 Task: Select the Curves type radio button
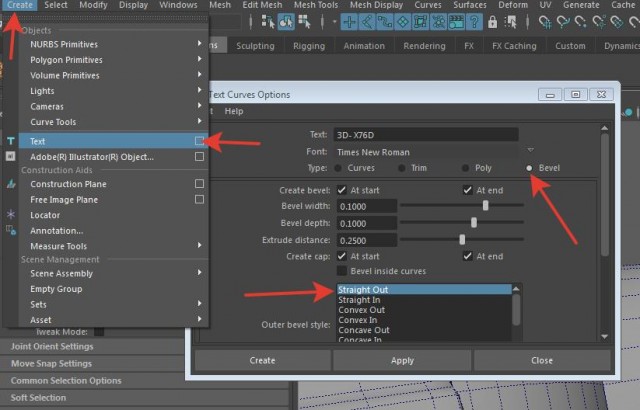click(338, 168)
